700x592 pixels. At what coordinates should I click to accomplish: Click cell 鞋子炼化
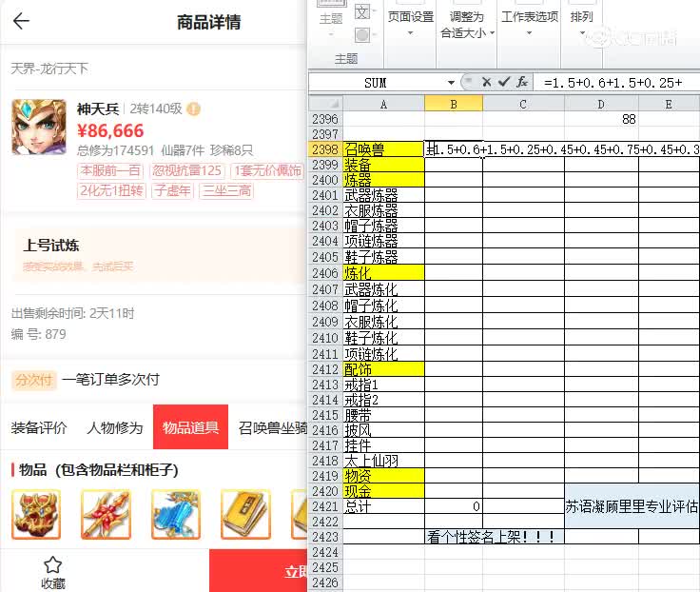[383, 338]
